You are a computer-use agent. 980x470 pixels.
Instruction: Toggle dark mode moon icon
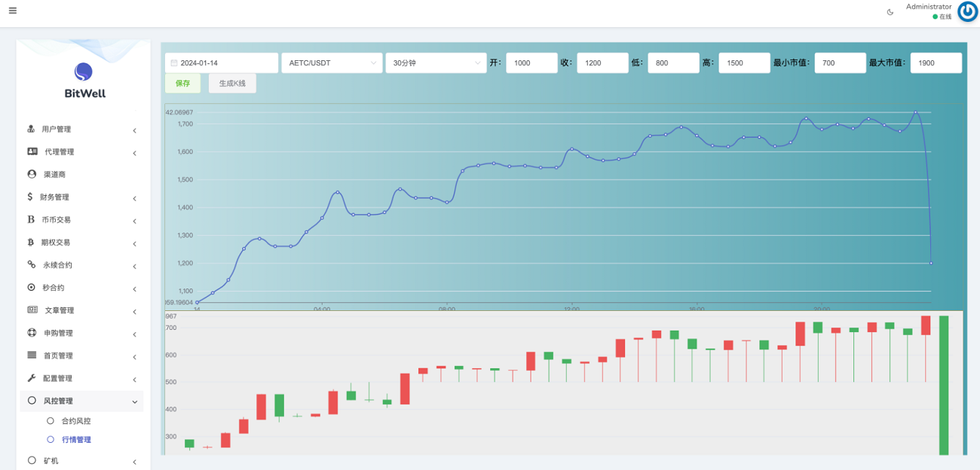(x=890, y=12)
